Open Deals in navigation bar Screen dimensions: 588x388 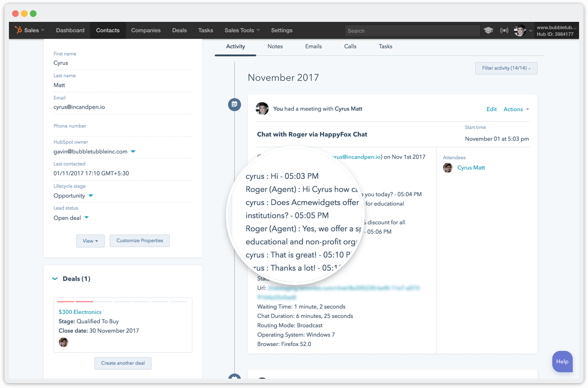tap(180, 30)
